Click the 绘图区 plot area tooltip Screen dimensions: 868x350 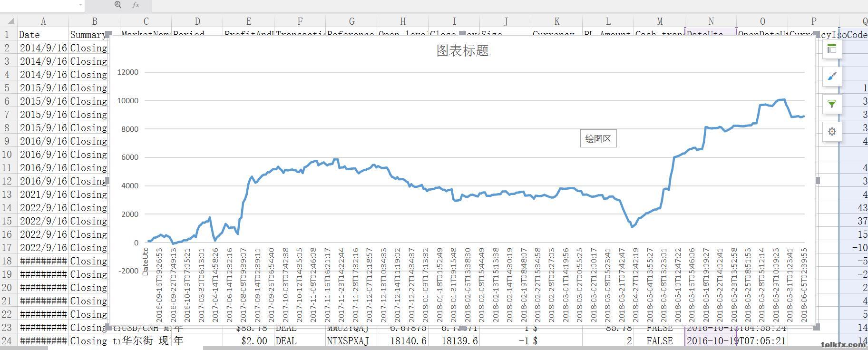click(x=598, y=139)
